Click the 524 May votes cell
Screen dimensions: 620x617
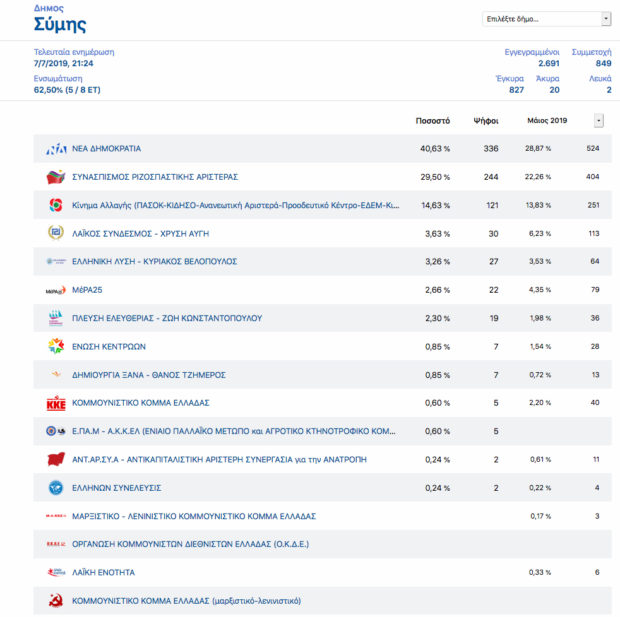(593, 148)
